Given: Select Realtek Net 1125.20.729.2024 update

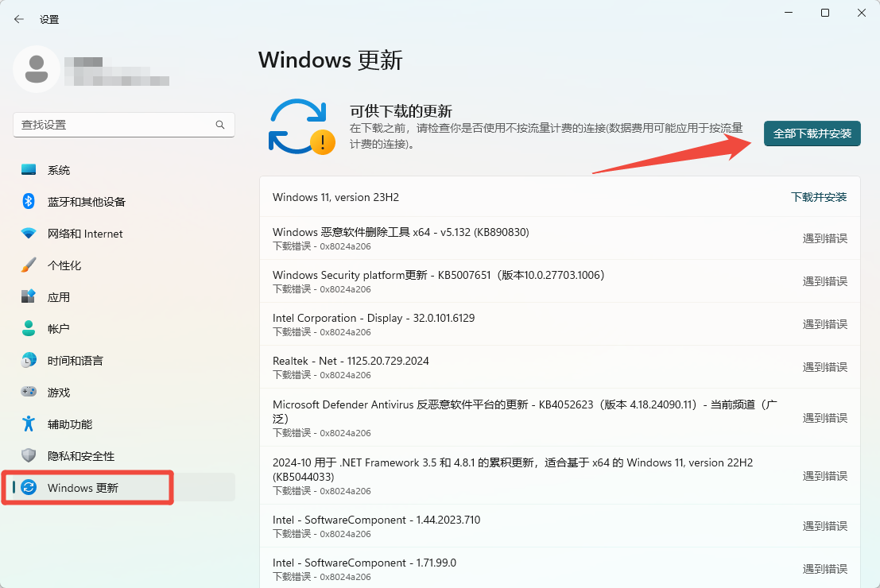Looking at the screenshot, I should (x=560, y=367).
